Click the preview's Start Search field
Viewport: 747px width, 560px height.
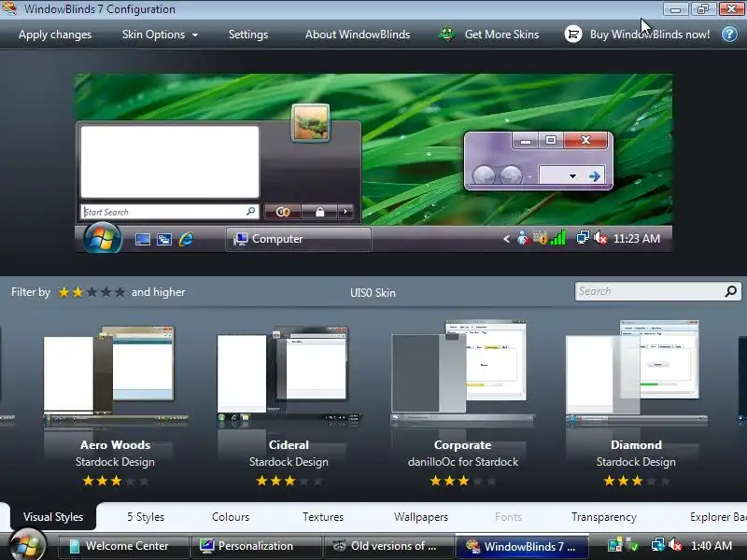(169, 212)
